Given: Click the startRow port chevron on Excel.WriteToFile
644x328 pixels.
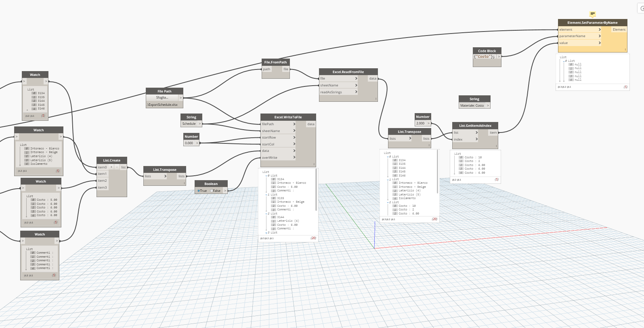Looking at the screenshot, I should pyautogui.click(x=294, y=137).
